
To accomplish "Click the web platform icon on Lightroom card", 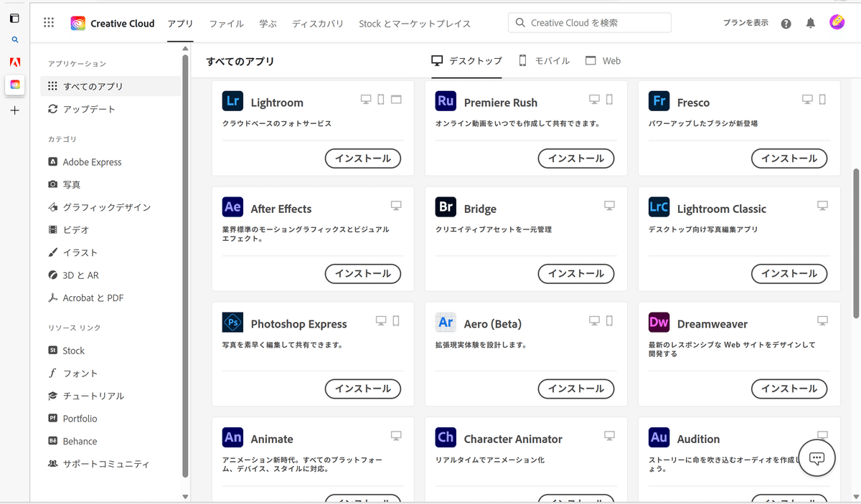I will click(x=396, y=100).
